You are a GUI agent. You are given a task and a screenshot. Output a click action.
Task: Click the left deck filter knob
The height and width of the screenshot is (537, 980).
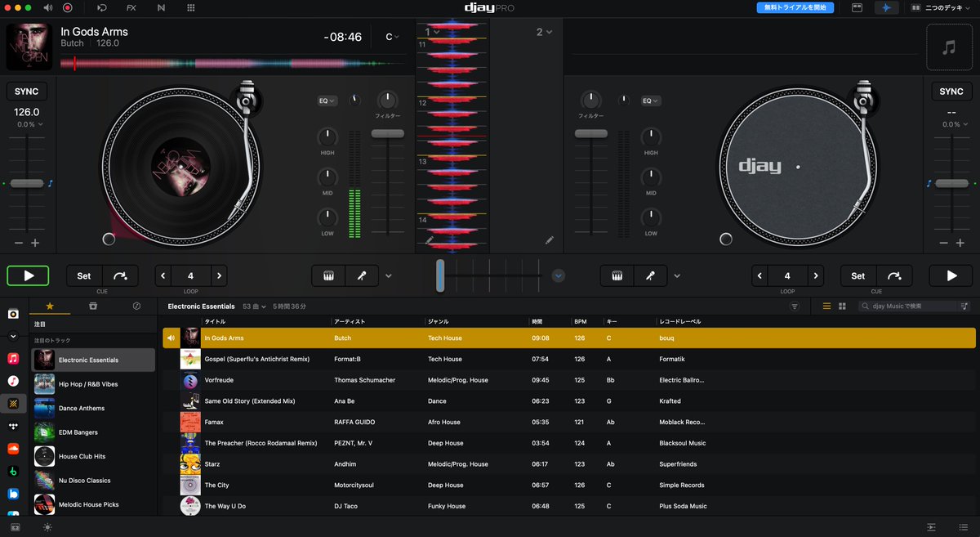388,101
